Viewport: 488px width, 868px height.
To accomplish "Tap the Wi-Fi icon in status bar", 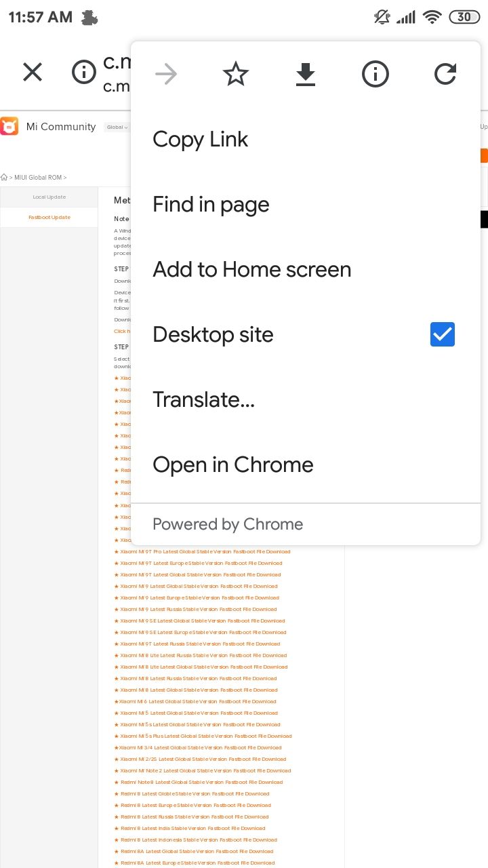I will point(432,18).
